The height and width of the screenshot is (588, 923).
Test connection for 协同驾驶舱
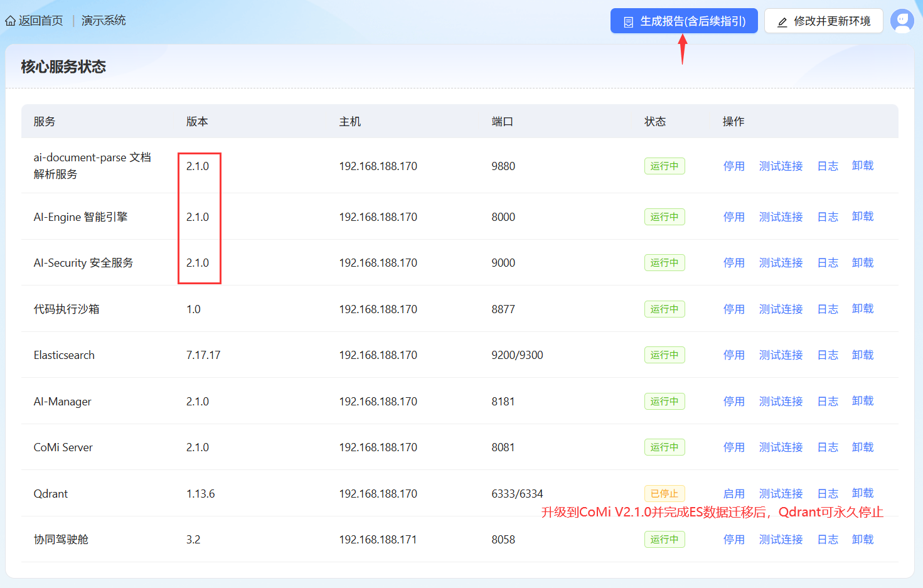click(781, 539)
